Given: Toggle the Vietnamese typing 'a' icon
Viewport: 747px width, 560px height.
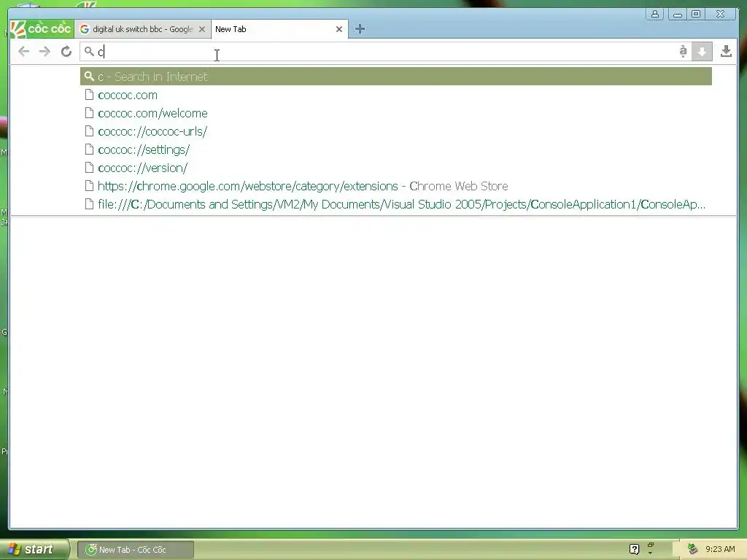Looking at the screenshot, I should click(683, 52).
